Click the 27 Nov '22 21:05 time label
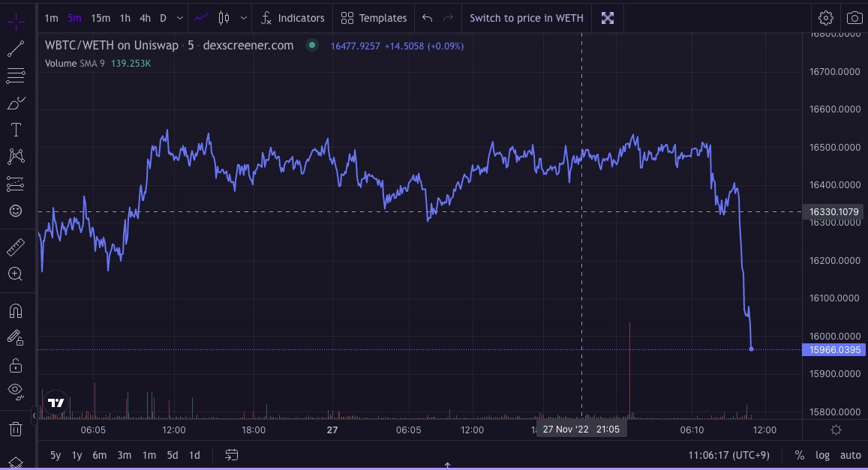 [581, 429]
